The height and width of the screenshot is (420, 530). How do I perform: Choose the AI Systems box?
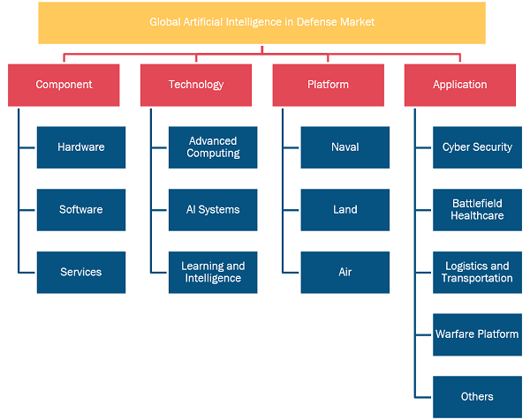click(x=213, y=210)
